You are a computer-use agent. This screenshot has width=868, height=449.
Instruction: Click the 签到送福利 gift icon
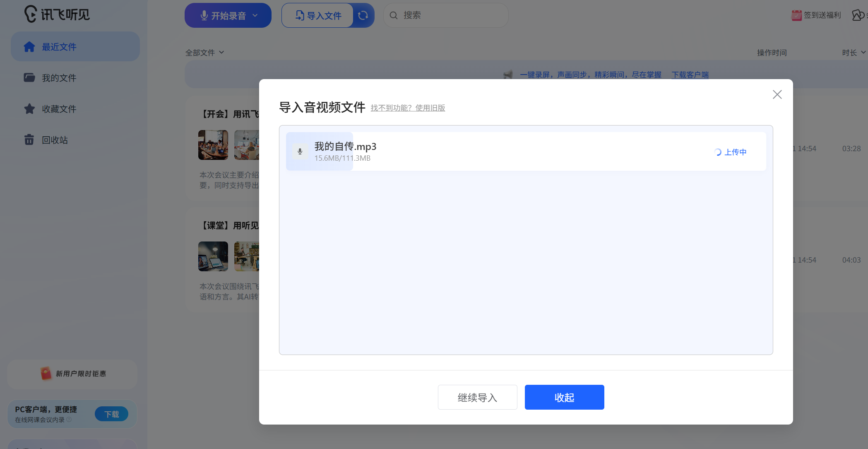point(795,14)
